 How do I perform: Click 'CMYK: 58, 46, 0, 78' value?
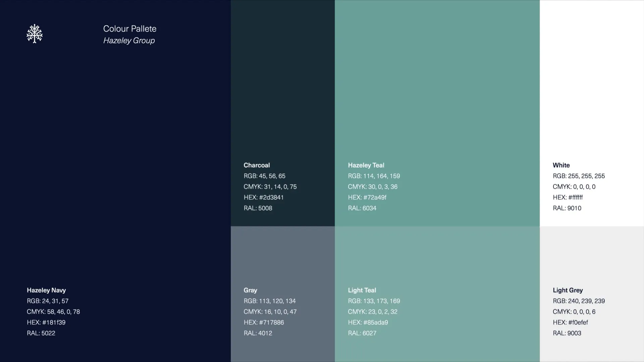(x=53, y=312)
